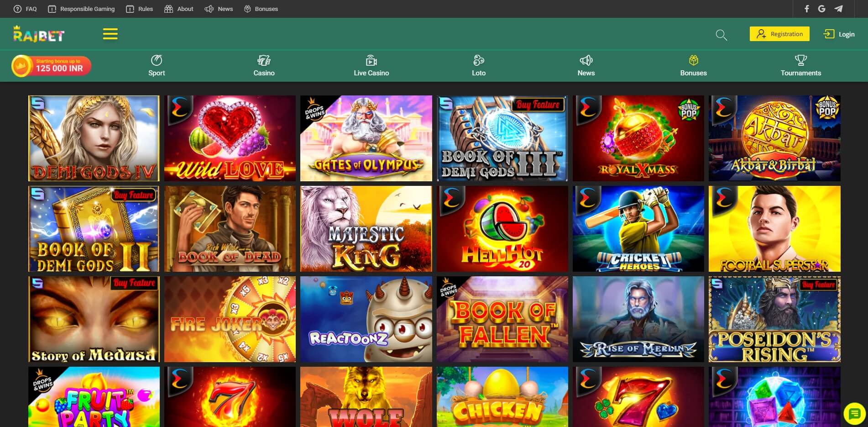Open the Reactoonz game
Image resolution: width=868 pixels, height=427 pixels.
click(366, 319)
